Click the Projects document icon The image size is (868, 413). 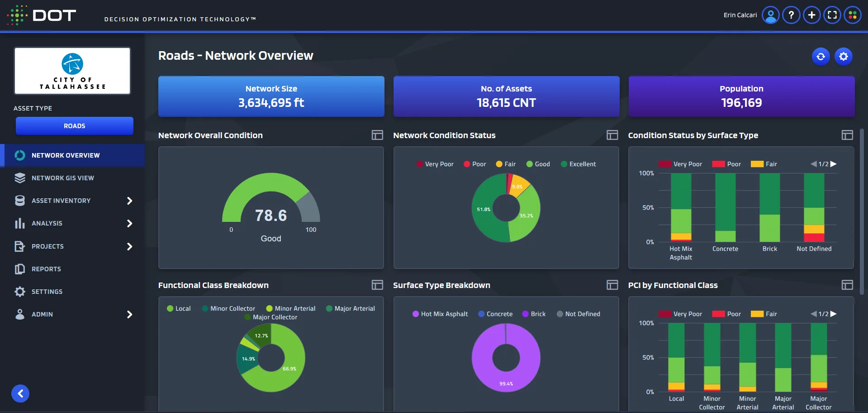[x=20, y=246]
